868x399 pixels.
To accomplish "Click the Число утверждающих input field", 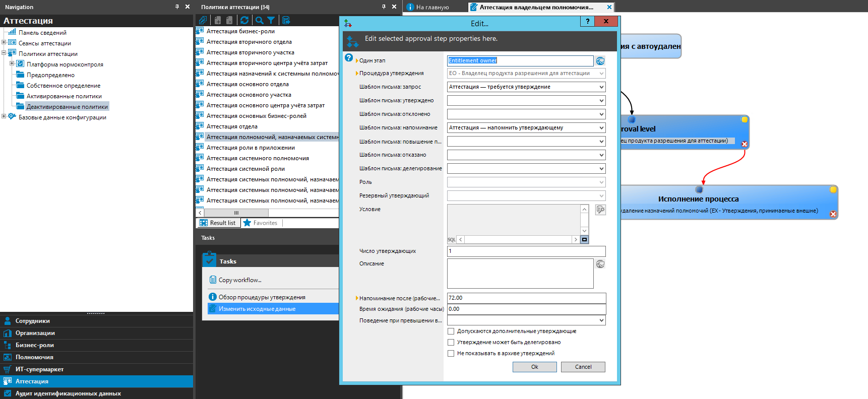I will (x=526, y=251).
